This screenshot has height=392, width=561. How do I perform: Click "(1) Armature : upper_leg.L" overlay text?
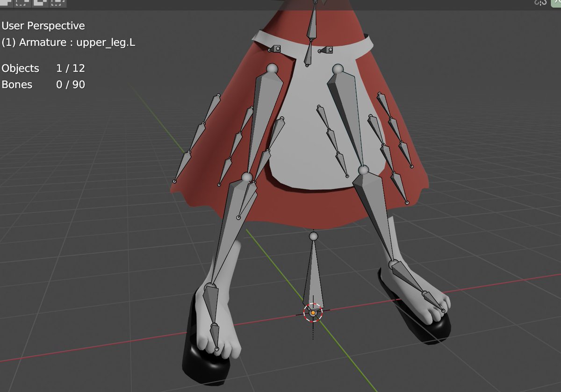(69, 42)
